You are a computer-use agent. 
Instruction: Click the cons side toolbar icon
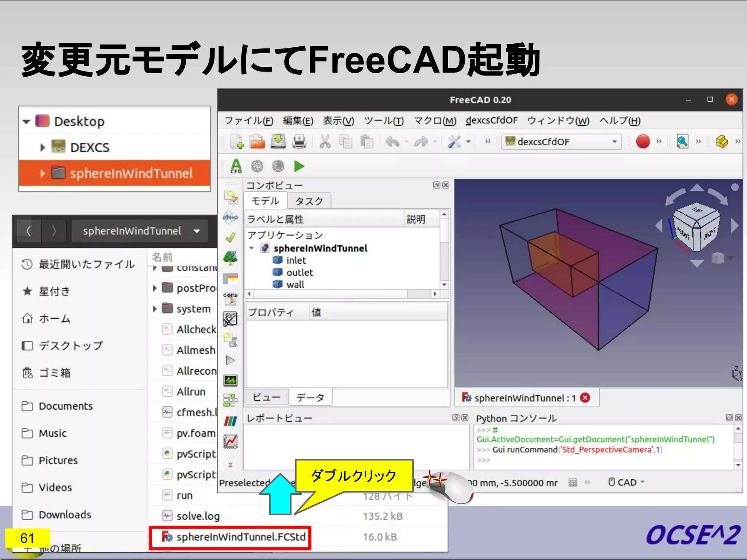coord(230,298)
